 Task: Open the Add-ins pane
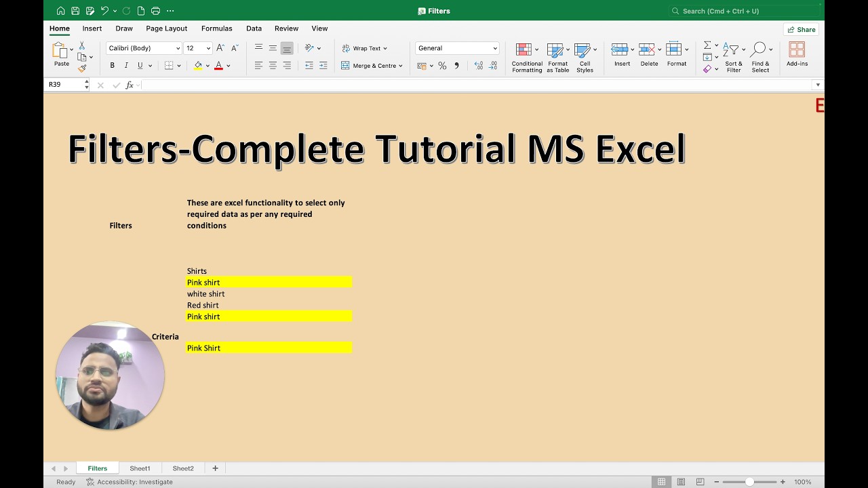797,54
